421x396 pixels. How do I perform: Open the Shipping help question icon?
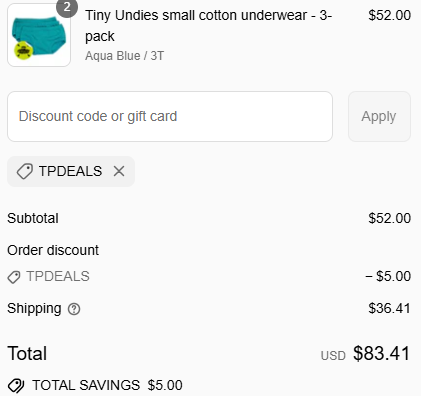click(74, 309)
